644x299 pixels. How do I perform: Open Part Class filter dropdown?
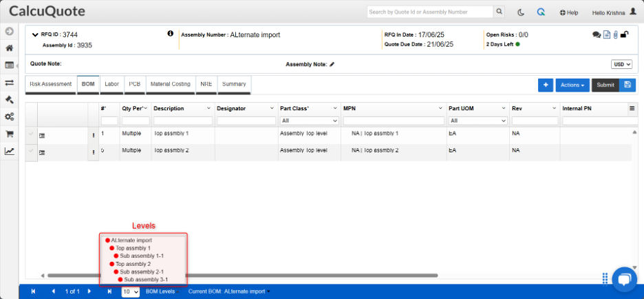pos(309,121)
